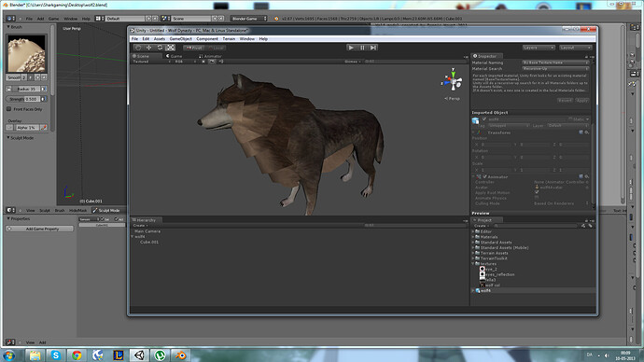Enable Front Faces Only in Blender
644x362 pixels.
(x=8, y=109)
